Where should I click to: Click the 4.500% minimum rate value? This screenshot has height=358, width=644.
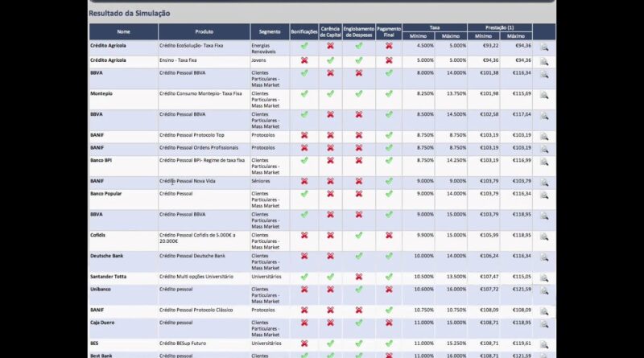tap(425, 46)
